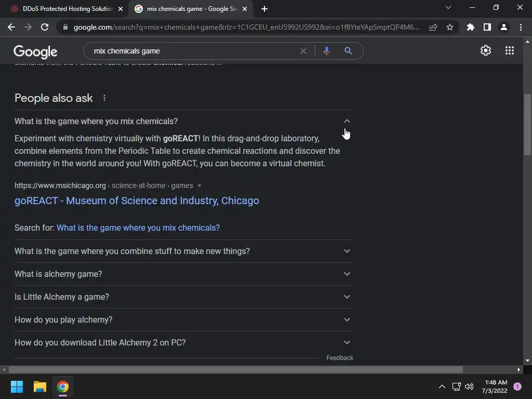Toggle Chrome side panel
This screenshot has height=399, width=532.
point(487,27)
